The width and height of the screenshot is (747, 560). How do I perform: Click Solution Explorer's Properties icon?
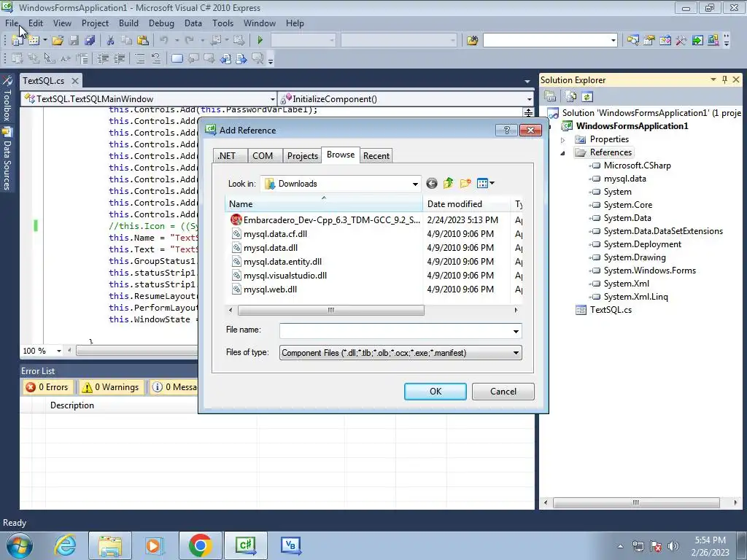550,97
